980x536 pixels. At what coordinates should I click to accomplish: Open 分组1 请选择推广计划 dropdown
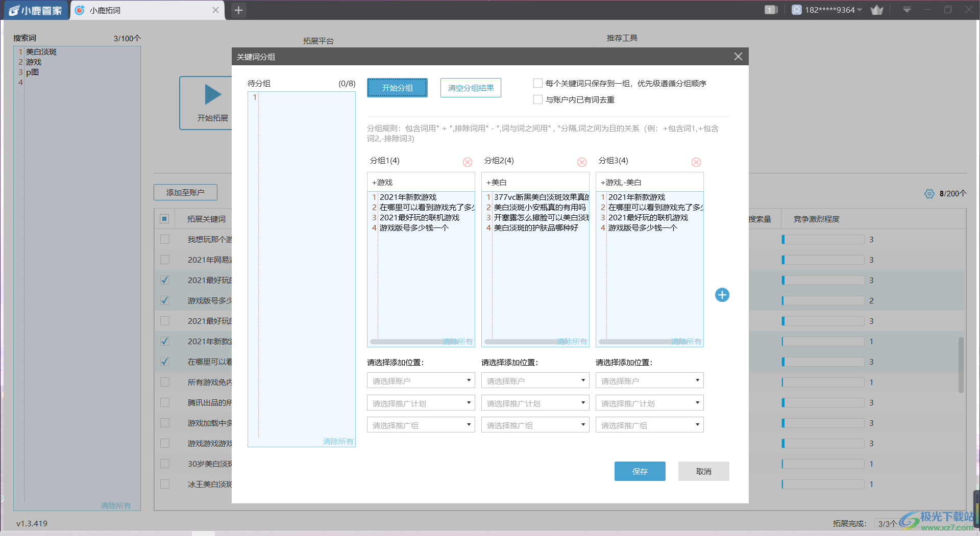[421, 403]
